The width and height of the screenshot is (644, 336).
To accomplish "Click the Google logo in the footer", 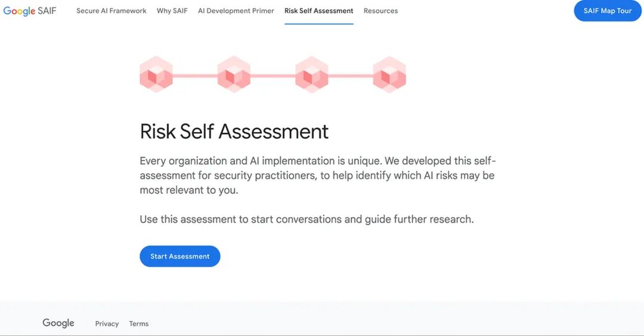I will (58, 323).
